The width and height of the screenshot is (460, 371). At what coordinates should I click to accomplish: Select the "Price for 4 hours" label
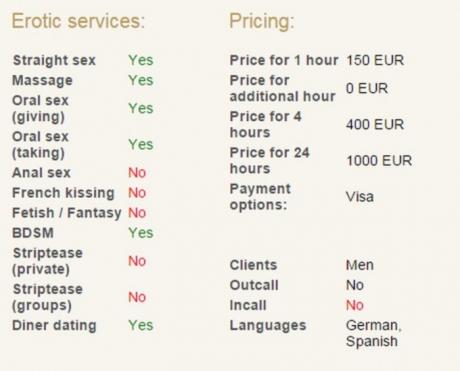(x=265, y=124)
